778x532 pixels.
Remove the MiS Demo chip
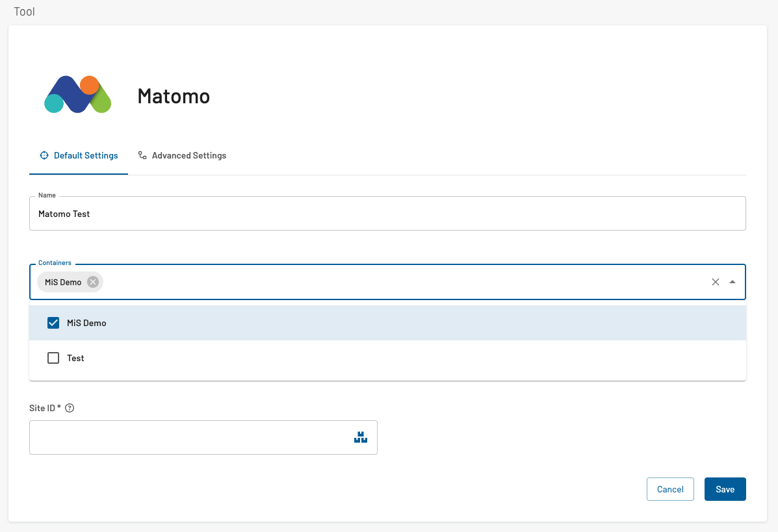(x=93, y=282)
